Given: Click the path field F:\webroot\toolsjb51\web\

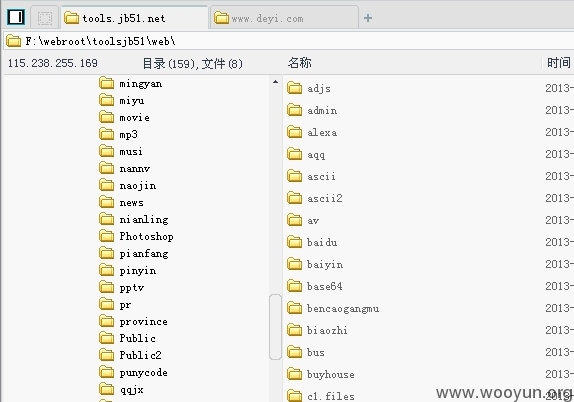Looking at the screenshot, I should pos(289,41).
